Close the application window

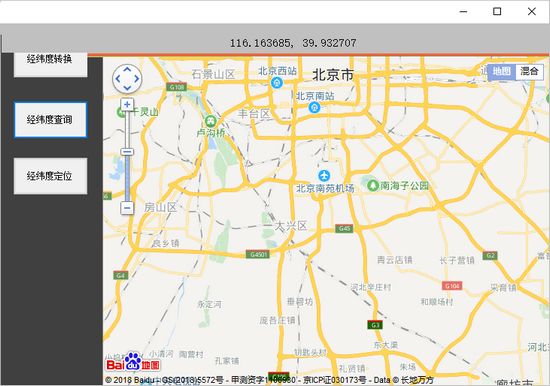point(532,12)
